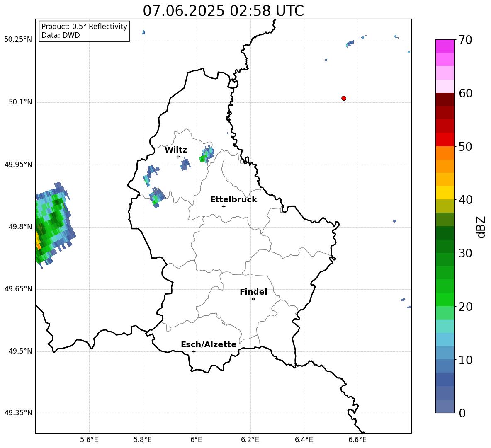Click the colorbar tick label 60
Viewport: 491px width, 448px height.
(465, 93)
